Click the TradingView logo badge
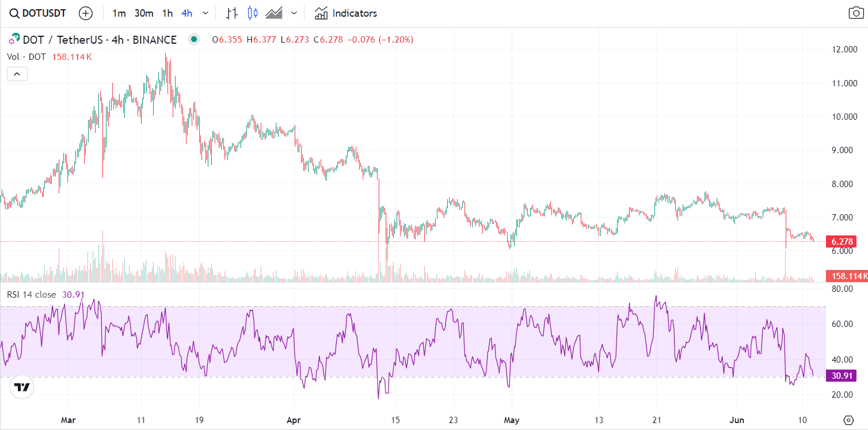868x430 pixels. [x=22, y=387]
